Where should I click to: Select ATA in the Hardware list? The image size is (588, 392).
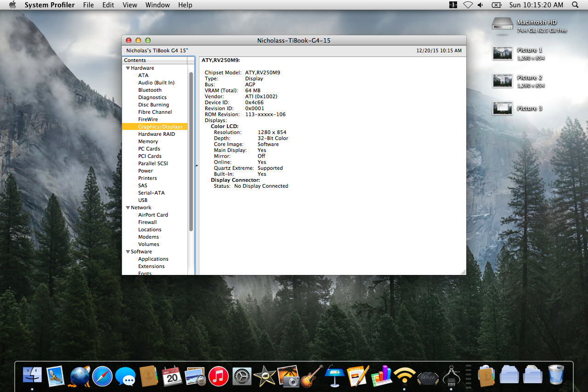[143, 75]
